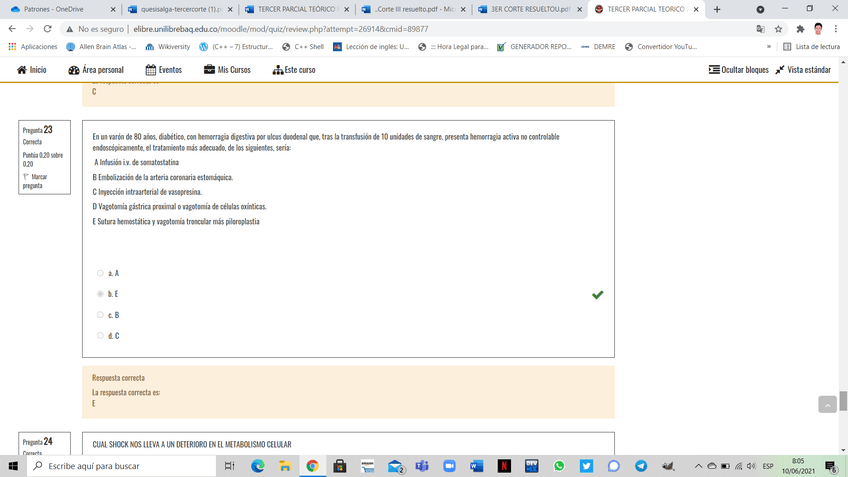The width and height of the screenshot is (848, 477).
Task: Reload the current page
Action: point(48,29)
